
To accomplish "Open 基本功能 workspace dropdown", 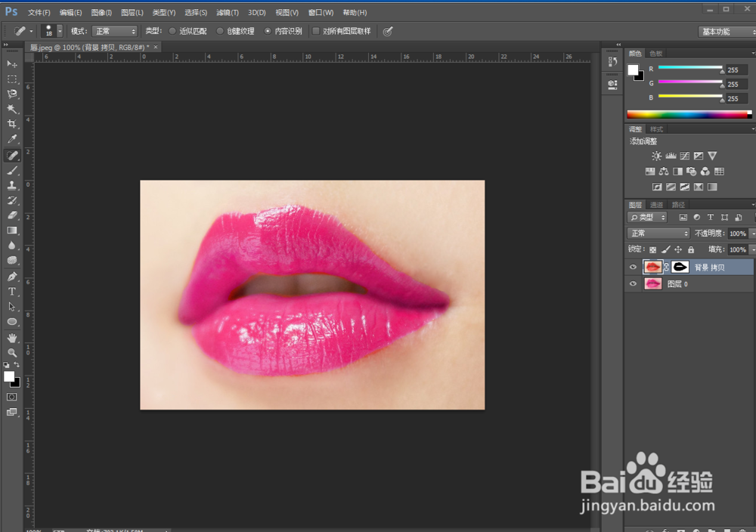I will (727, 32).
